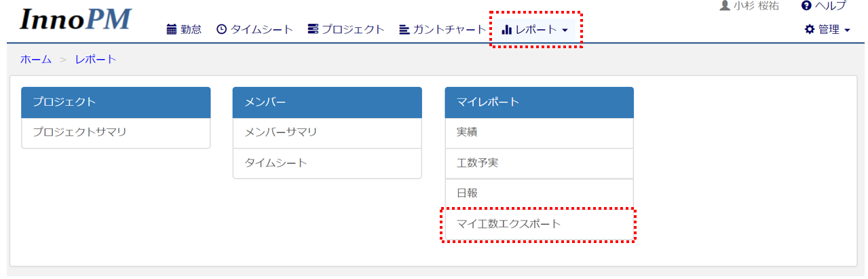Viewport: 868px width, 279px height.
Task: Click the user icon beside 小杉 桜祐
Action: pyautogui.click(x=725, y=5)
